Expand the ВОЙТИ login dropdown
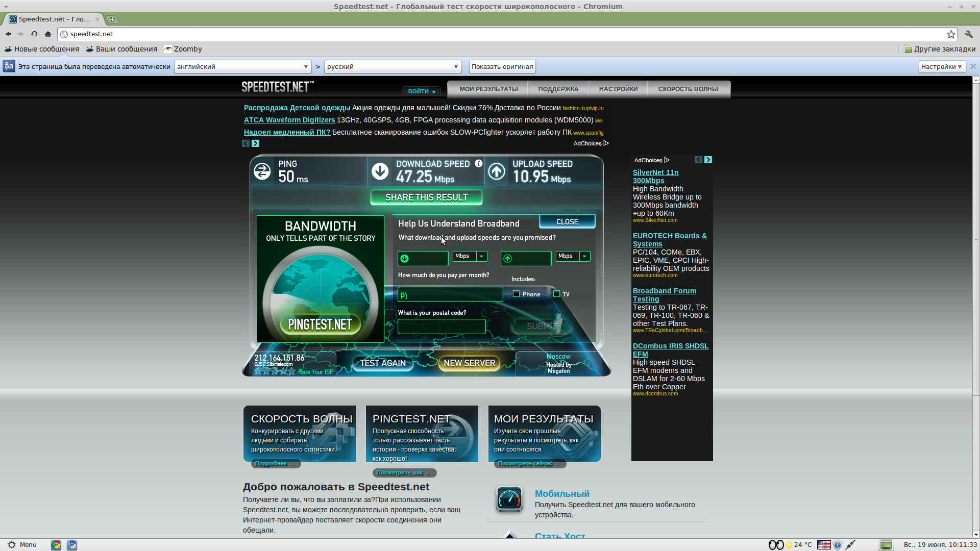The height and width of the screenshot is (551, 980). tap(421, 91)
